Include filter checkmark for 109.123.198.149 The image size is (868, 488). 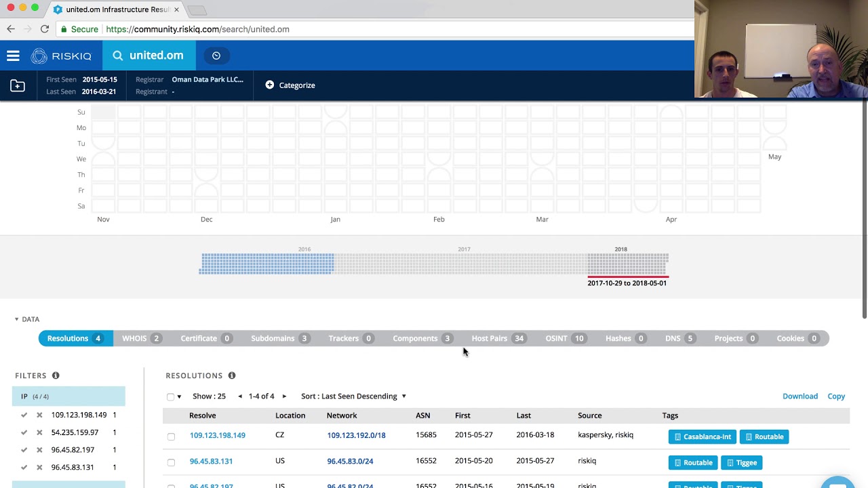pyautogui.click(x=24, y=415)
